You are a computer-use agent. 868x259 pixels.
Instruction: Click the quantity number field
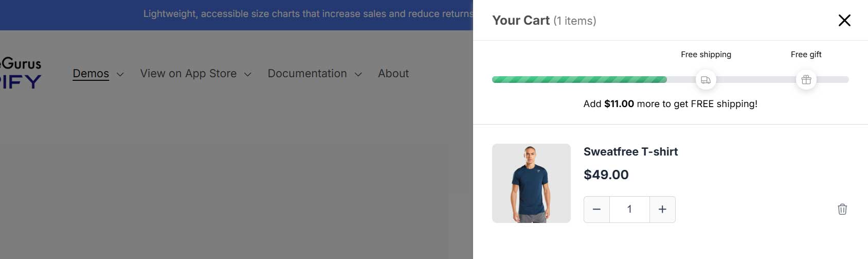point(629,210)
